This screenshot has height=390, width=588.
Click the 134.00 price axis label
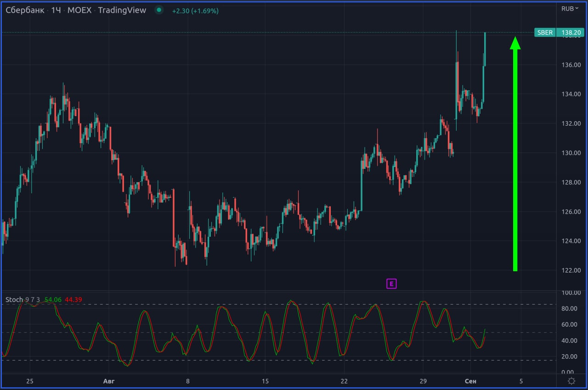[572, 94]
